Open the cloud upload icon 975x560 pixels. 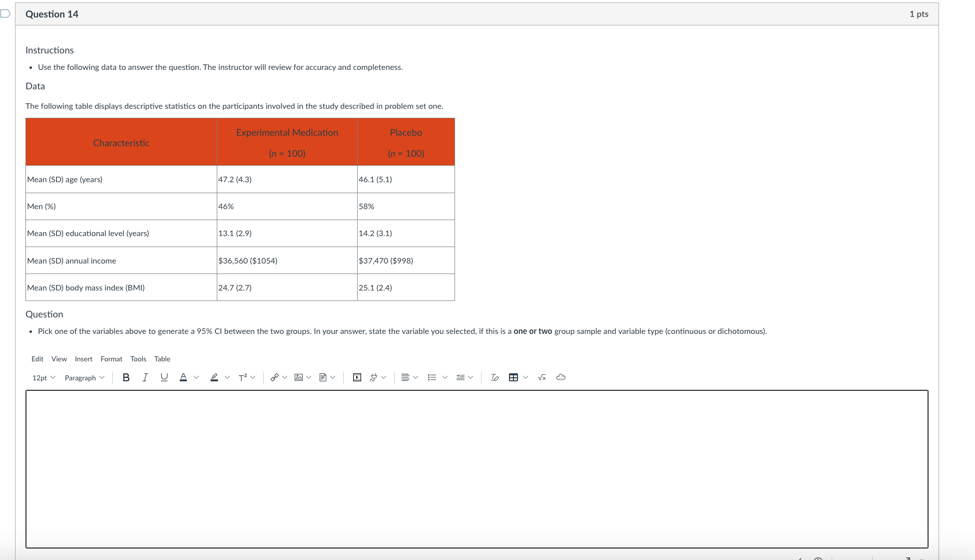[x=560, y=377]
